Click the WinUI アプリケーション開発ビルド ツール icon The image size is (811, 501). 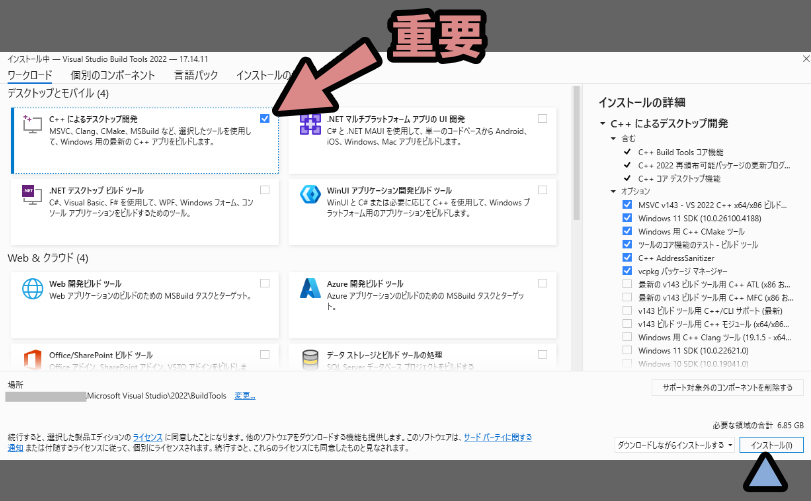[310, 195]
